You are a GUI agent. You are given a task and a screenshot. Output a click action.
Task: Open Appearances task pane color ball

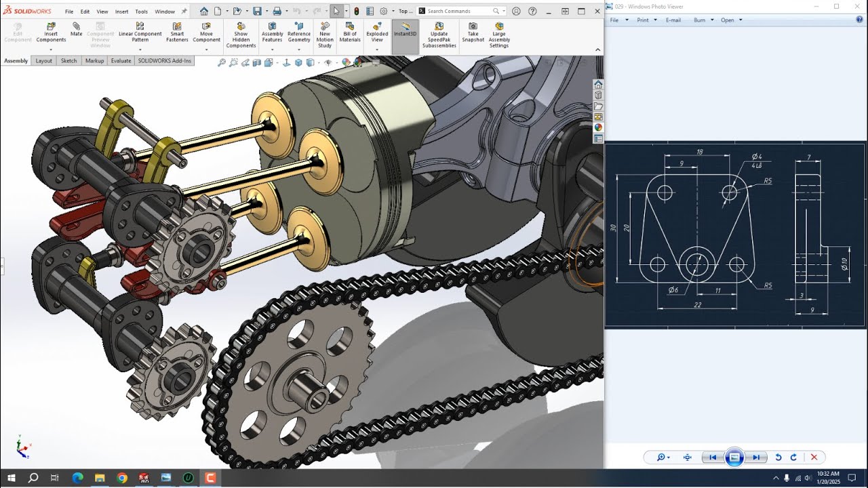coord(598,127)
